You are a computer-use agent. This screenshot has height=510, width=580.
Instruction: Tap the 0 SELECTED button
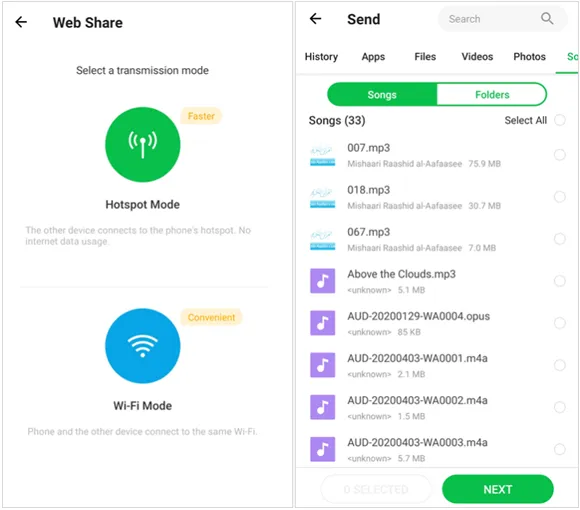tap(376, 490)
